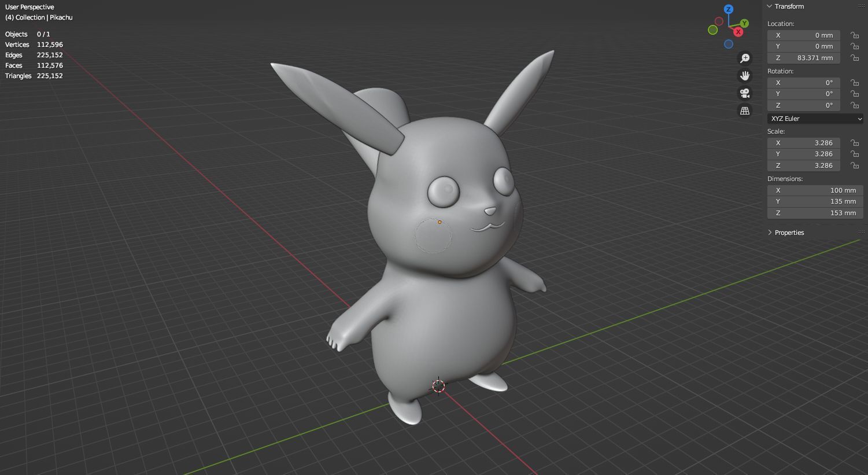This screenshot has width=868, height=475.
Task: Lock the Scale Y value
Action: pos(854,154)
